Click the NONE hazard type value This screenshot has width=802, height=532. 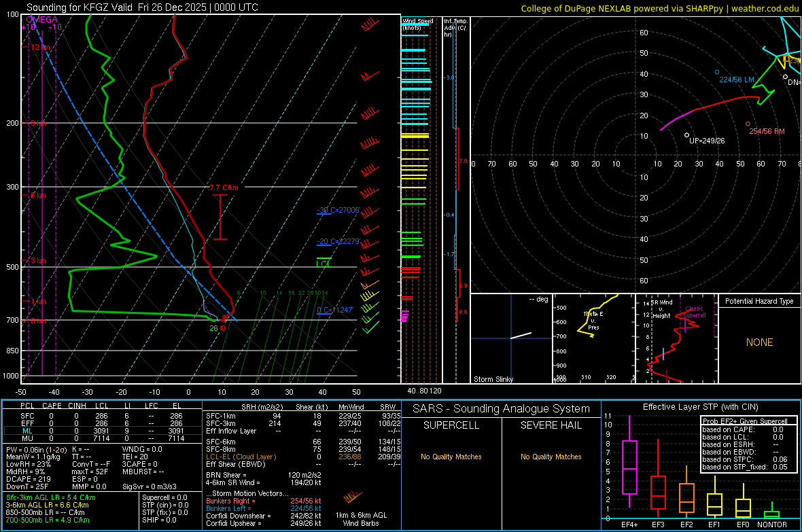pos(760,342)
